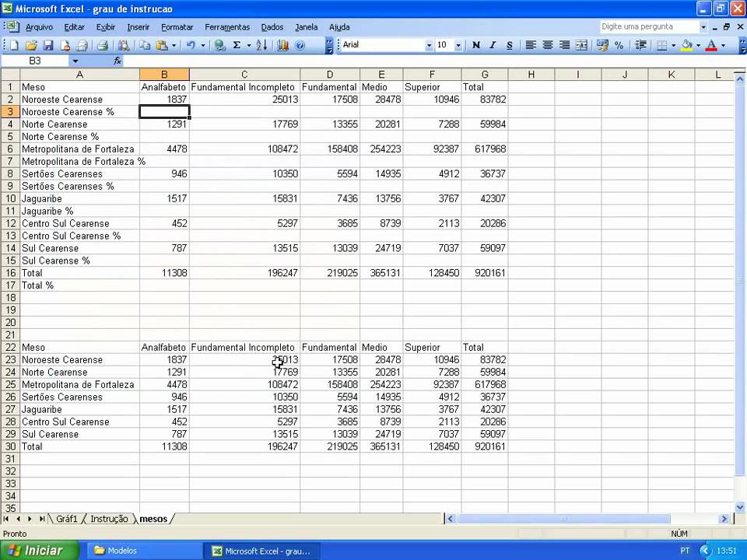Type in the 'Digite uma pergunta' box

(x=648, y=26)
